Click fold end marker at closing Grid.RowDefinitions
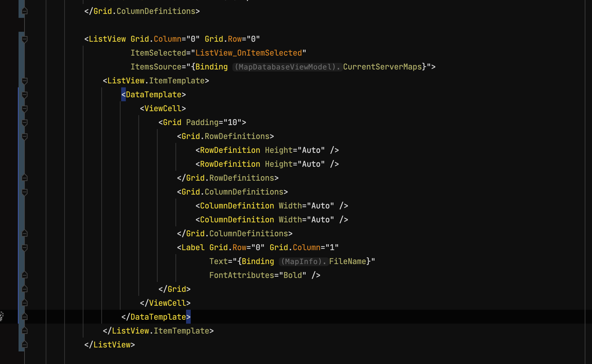The image size is (592, 364). pyautogui.click(x=25, y=178)
